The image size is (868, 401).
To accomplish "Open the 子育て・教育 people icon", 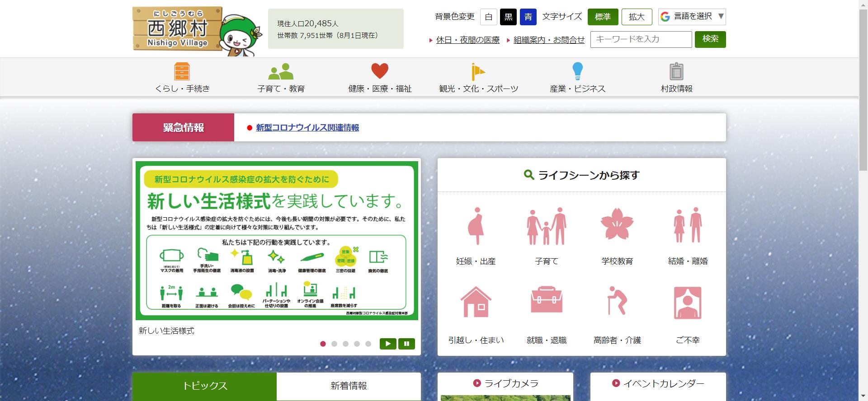I will (281, 71).
